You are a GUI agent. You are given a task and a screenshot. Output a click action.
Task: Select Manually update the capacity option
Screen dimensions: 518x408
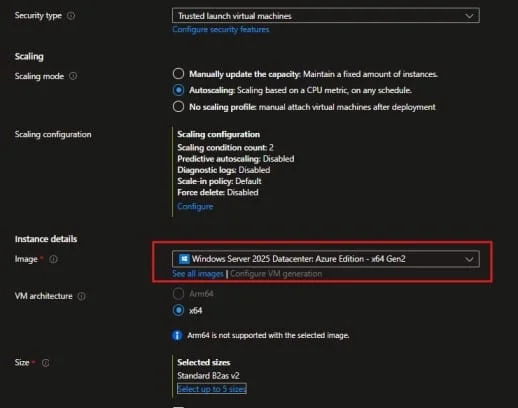[178, 74]
